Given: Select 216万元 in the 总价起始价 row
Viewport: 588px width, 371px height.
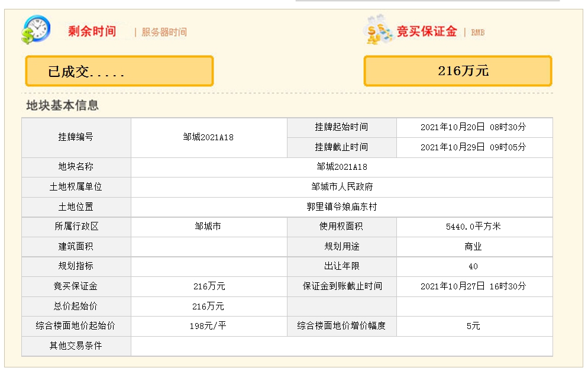Looking at the screenshot, I should 208,307.
